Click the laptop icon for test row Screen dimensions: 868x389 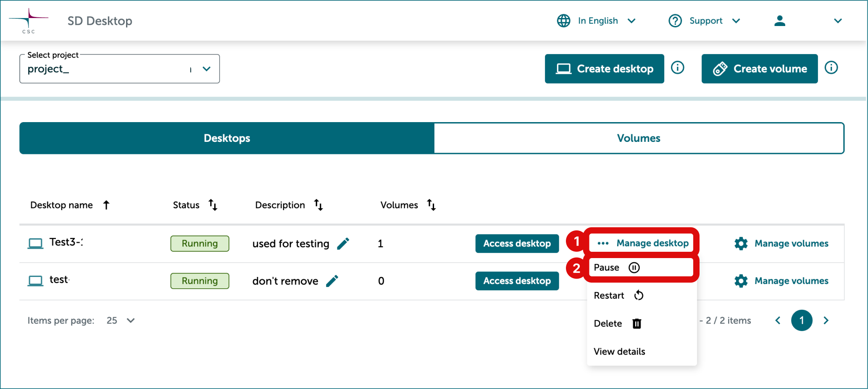pos(35,281)
